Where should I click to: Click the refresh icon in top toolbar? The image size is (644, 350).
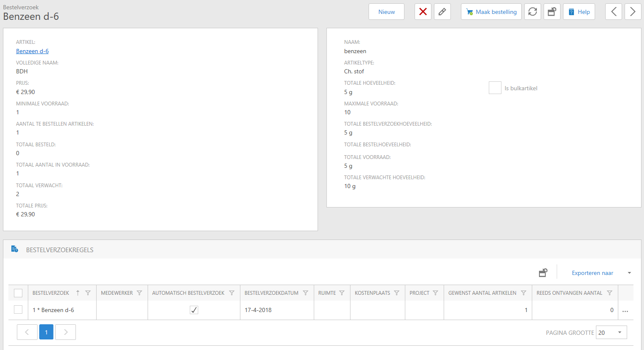(533, 12)
